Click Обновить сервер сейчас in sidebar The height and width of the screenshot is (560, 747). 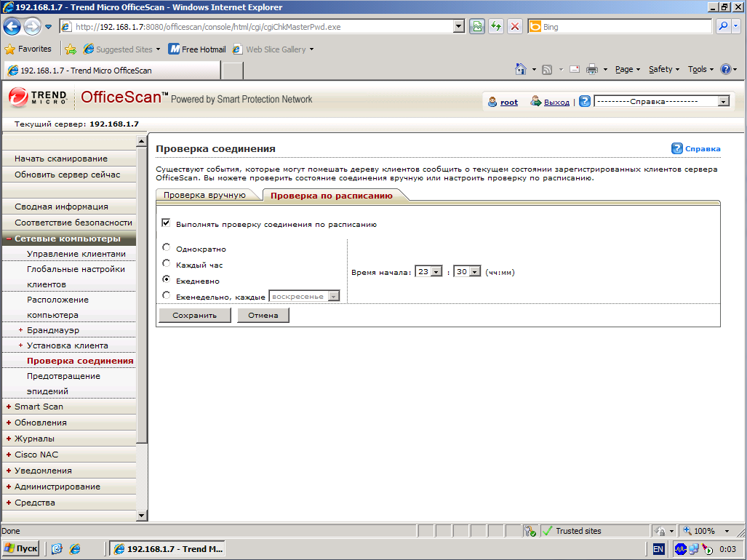coord(67,175)
